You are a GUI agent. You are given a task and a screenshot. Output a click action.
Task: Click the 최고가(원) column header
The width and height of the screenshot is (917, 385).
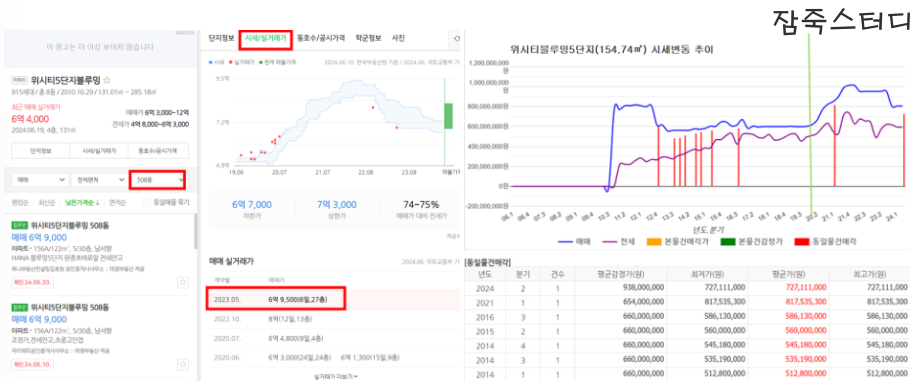pos(870,274)
